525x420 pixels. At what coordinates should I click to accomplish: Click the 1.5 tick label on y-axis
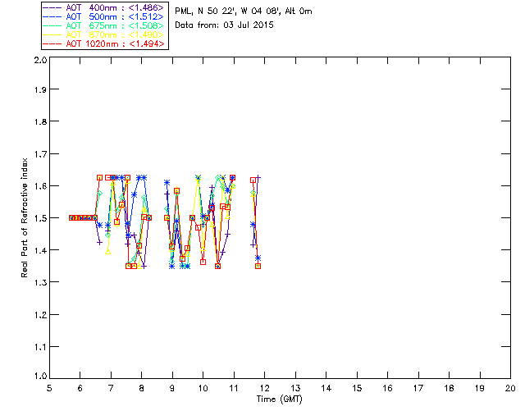coord(39,219)
